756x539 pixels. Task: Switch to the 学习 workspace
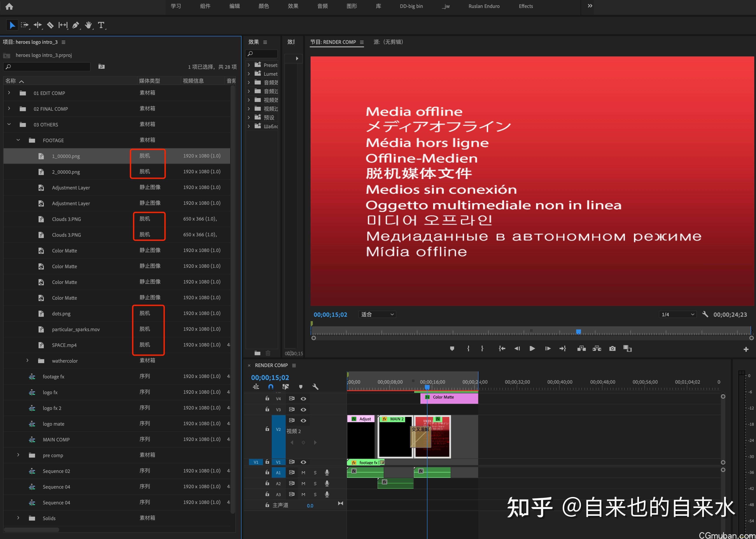pos(176,6)
